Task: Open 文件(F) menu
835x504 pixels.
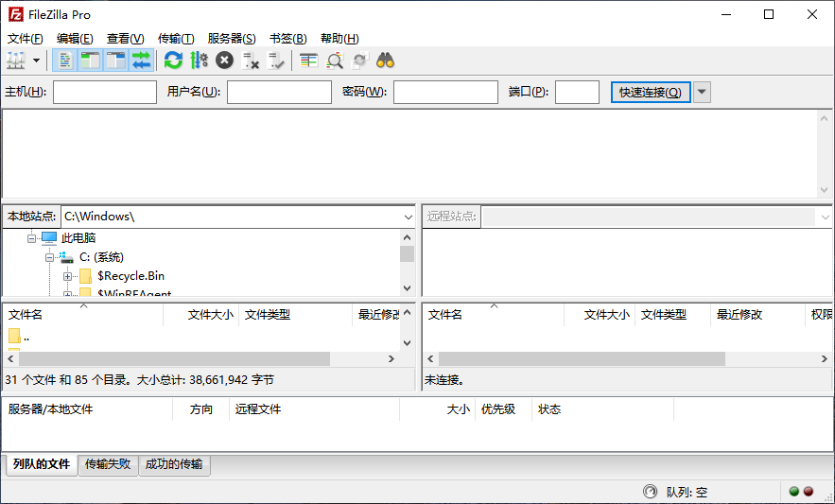Action: 25,39
